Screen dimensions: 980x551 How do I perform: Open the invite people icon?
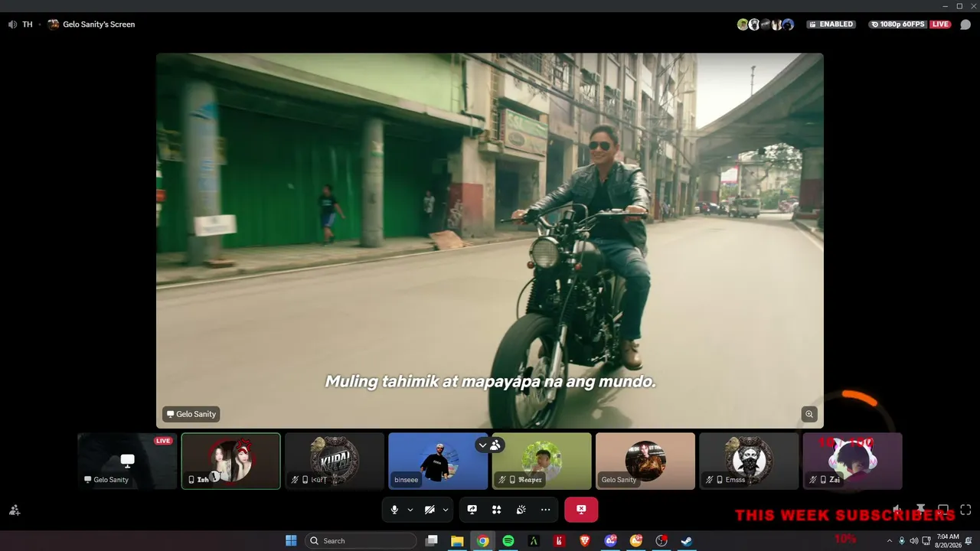(15, 510)
